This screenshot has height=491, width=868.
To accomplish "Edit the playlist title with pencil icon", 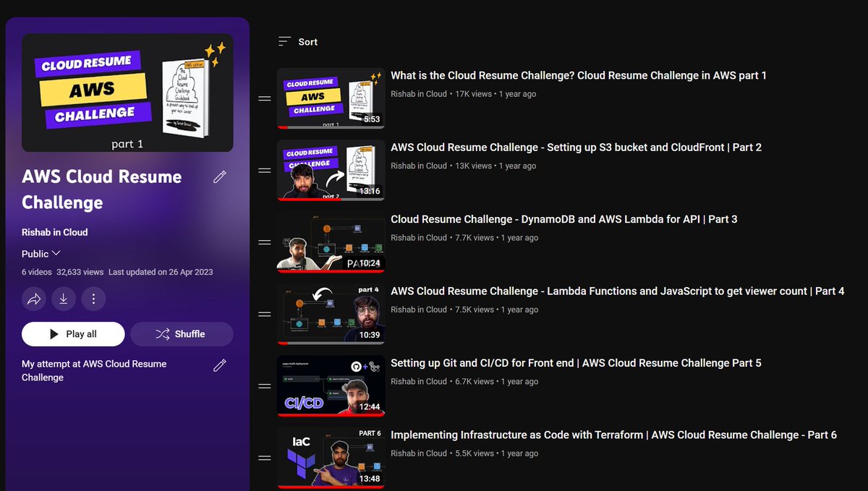I will pos(220,177).
